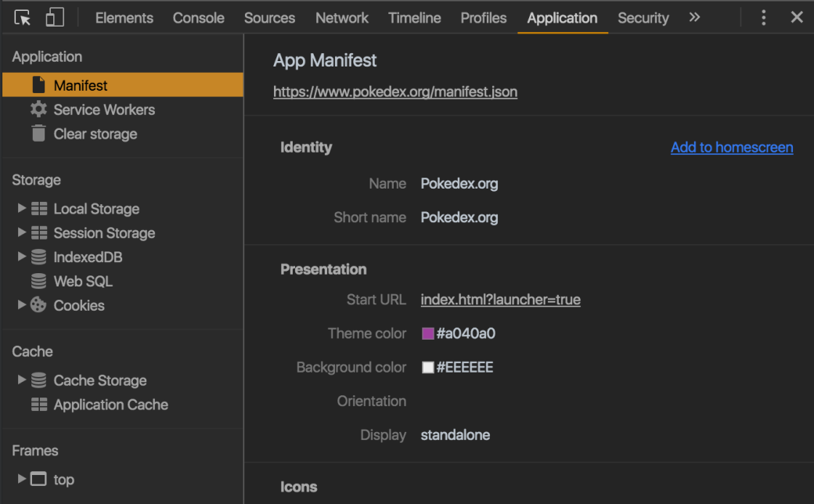
Task: Click the Application Cache table icon
Action: point(39,405)
